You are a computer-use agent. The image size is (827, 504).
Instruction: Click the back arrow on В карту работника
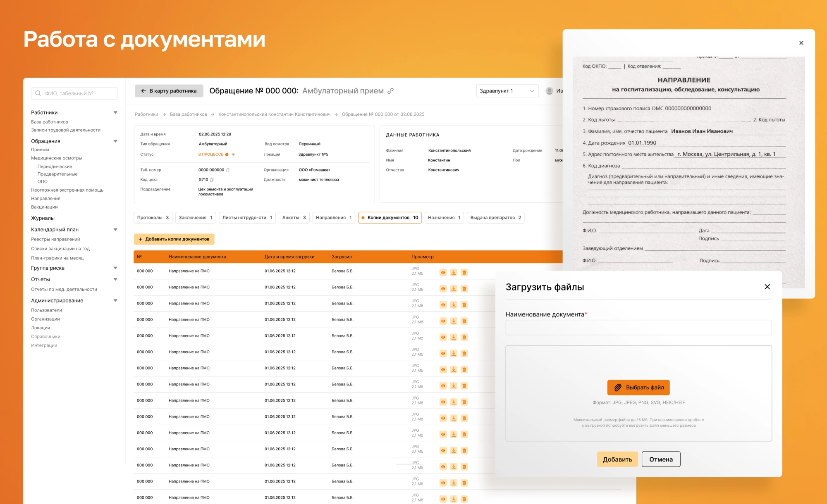point(143,90)
